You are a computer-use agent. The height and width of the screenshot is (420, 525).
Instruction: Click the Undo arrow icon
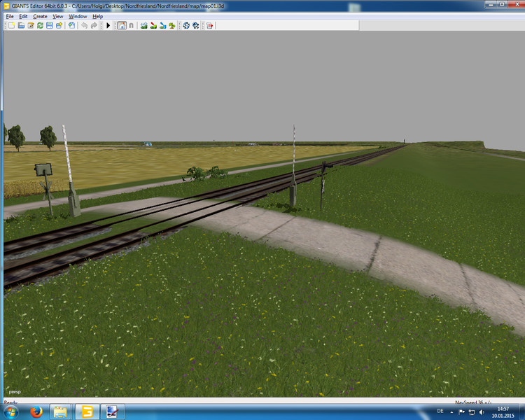click(x=84, y=25)
